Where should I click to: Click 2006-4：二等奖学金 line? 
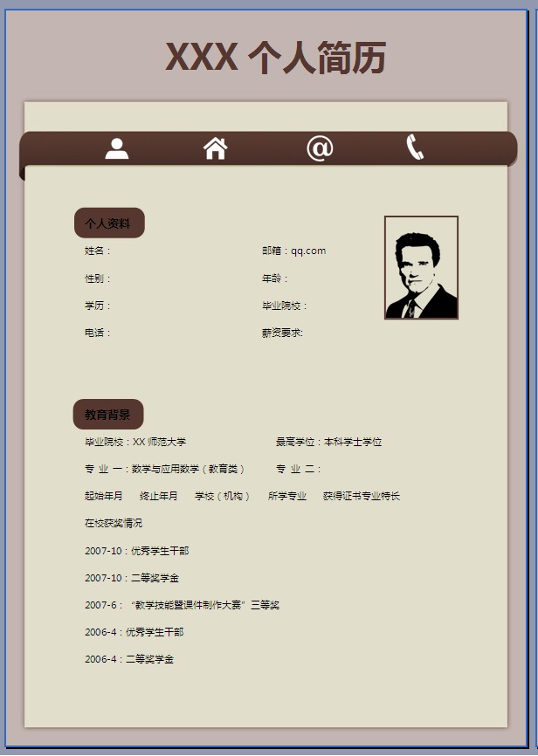[129, 659]
